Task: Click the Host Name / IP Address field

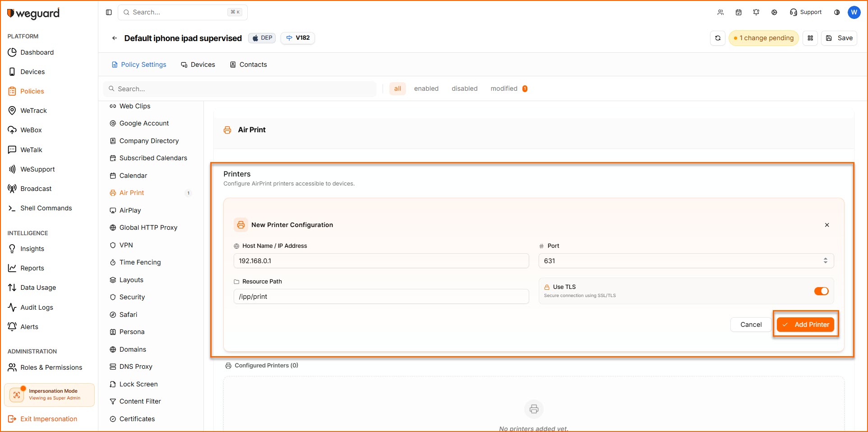Action: 381,261
